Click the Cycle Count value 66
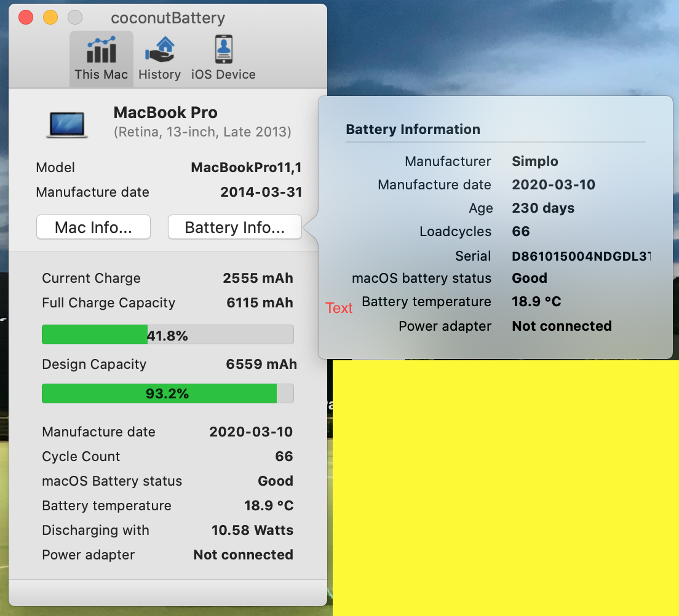The height and width of the screenshot is (616, 679). pyautogui.click(x=284, y=456)
